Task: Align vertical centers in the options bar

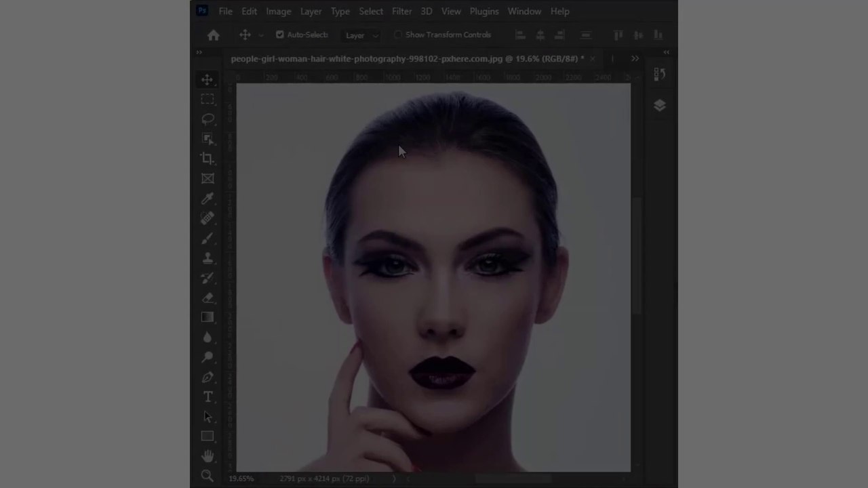Action: click(638, 35)
